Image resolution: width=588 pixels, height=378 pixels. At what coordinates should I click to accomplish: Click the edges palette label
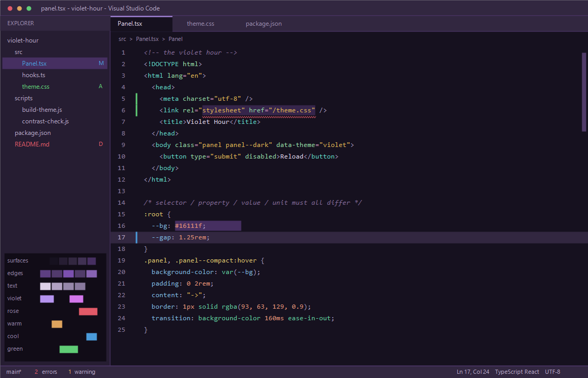click(x=15, y=274)
